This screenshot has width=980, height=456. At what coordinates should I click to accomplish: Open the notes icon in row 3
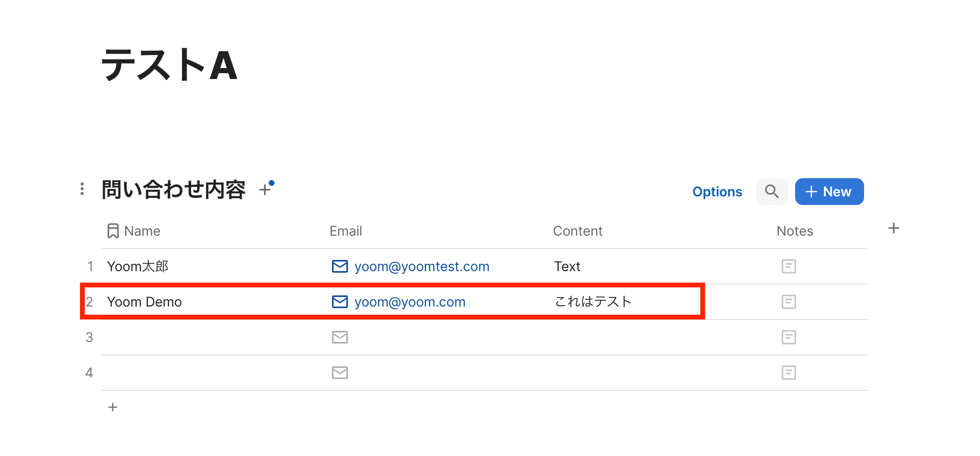(x=788, y=337)
